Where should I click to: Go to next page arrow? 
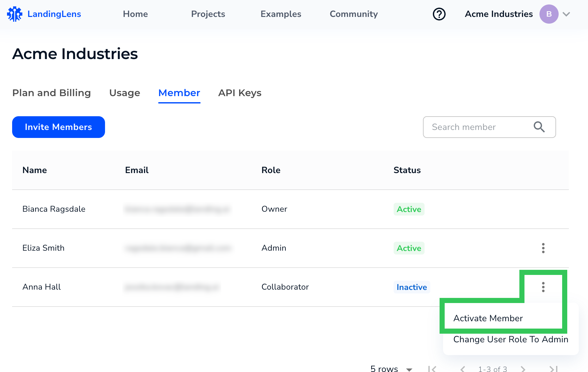click(x=523, y=369)
